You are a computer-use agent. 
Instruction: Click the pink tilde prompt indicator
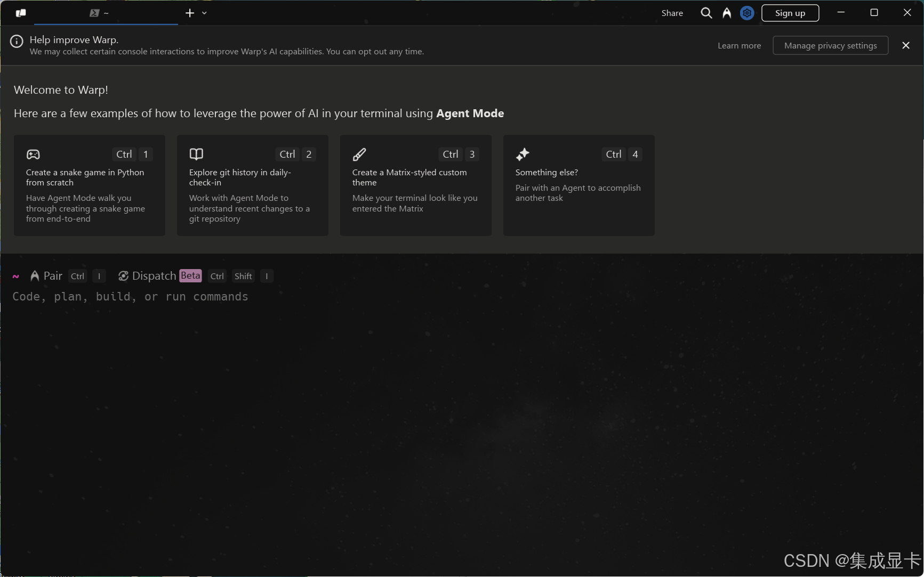point(16,276)
